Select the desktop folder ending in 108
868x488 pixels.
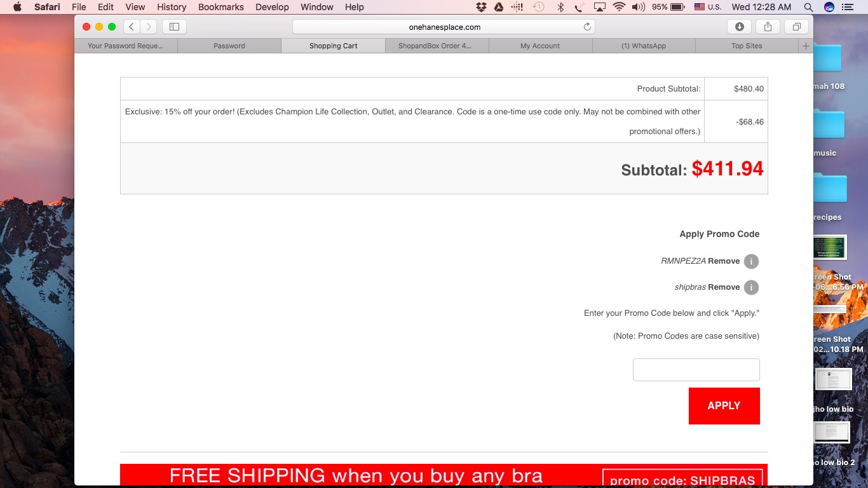click(x=829, y=67)
